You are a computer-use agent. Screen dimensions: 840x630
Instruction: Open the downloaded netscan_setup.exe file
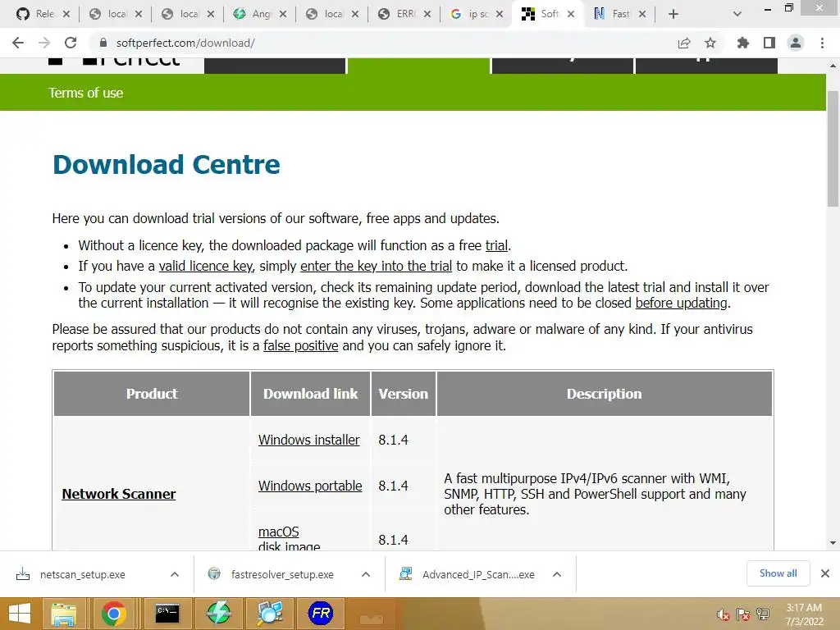point(83,574)
